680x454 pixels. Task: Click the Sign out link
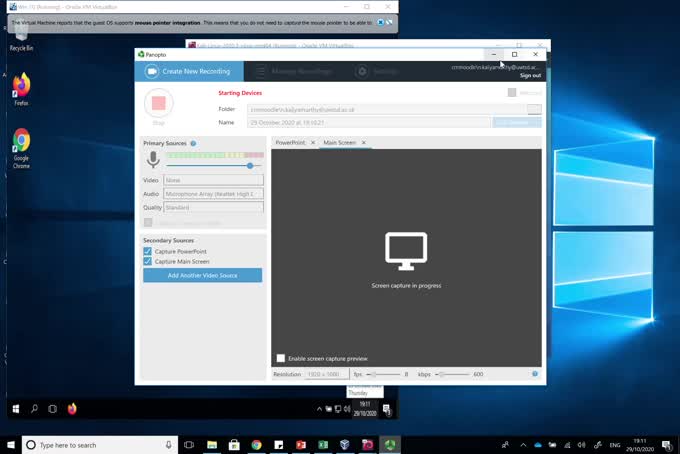(x=530, y=75)
